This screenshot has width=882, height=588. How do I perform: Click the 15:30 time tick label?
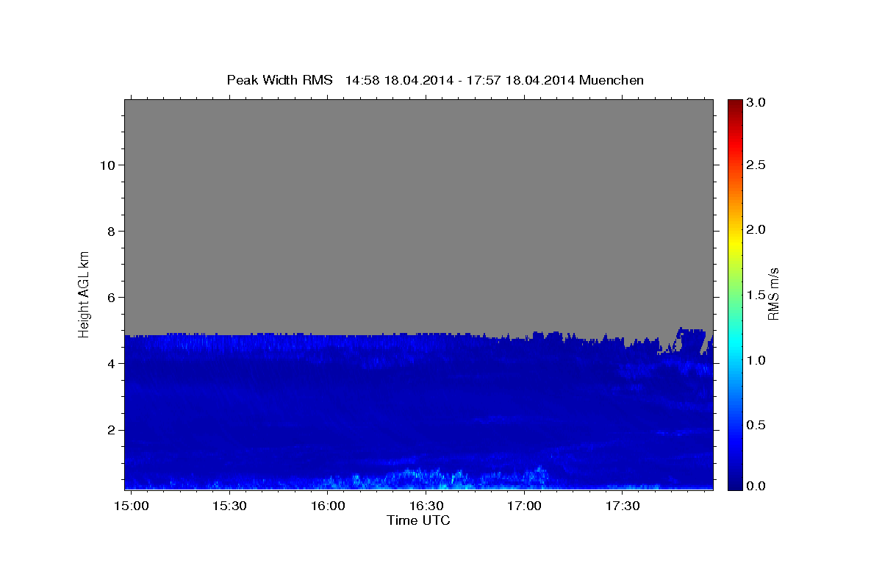(229, 506)
